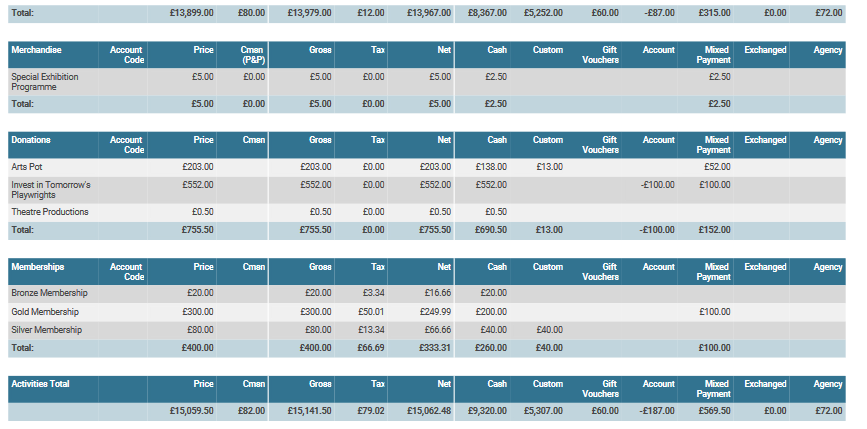
Task: Select Theatre Productions Cash value £0.50
Action: coord(496,212)
